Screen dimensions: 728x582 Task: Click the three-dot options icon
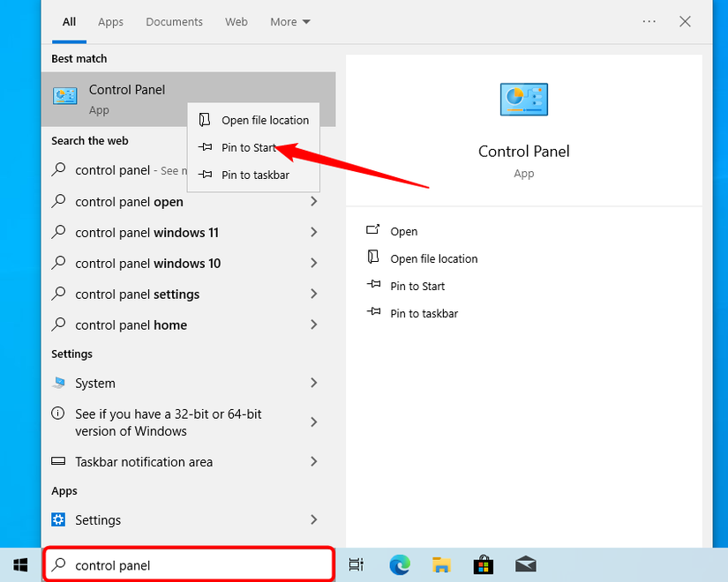649,22
